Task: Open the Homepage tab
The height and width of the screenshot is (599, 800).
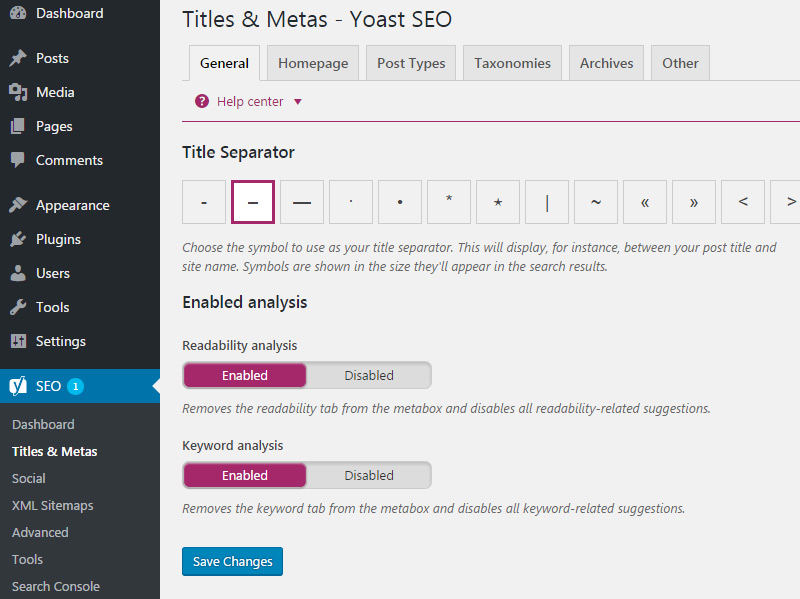Action: coord(313,63)
